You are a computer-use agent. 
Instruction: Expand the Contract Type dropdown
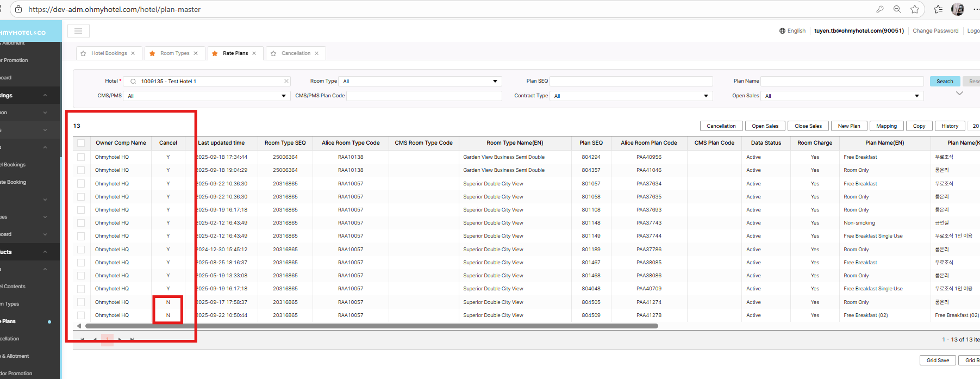tap(631, 96)
